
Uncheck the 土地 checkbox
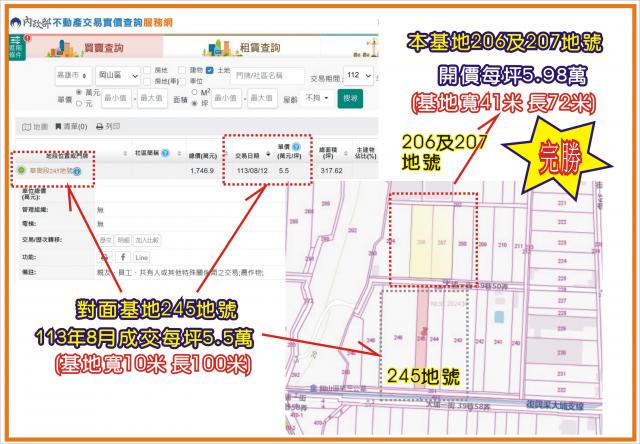coord(208,69)
